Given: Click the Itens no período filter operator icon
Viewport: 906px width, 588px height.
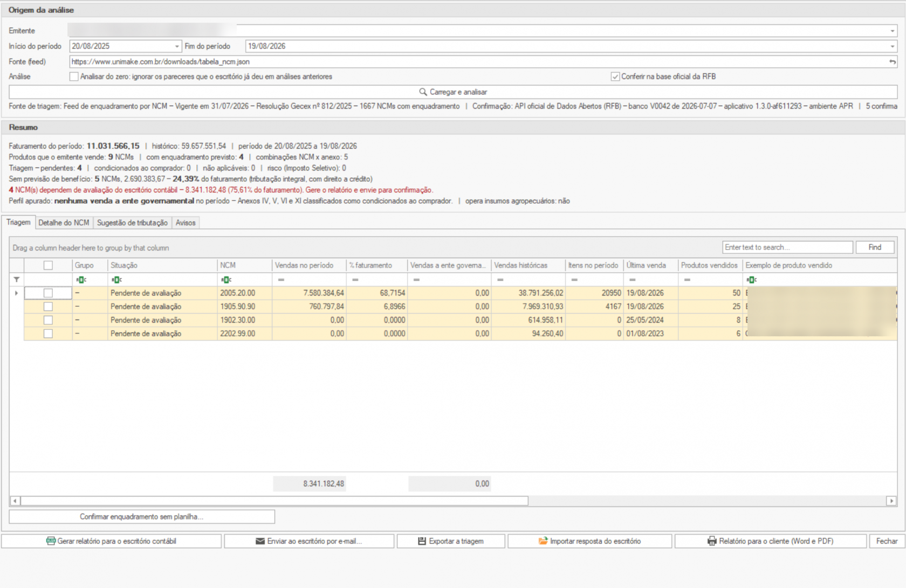Looking at the screenshot, I should (574, 280).
